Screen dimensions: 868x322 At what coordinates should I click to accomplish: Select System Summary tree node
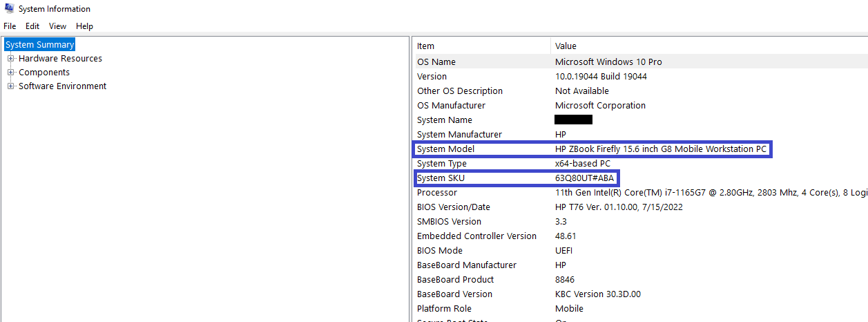coord(39,45)
